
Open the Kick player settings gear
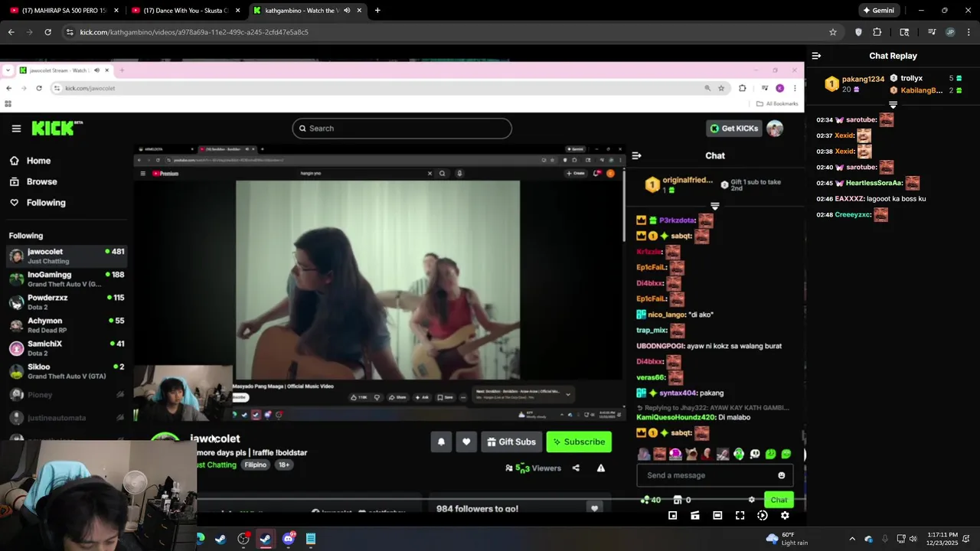(785, 516)
